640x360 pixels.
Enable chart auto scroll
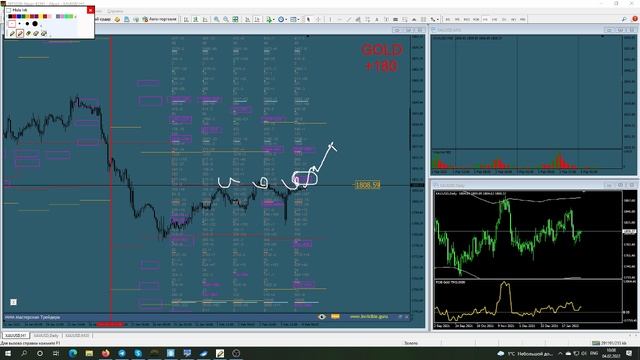(247, 19)
